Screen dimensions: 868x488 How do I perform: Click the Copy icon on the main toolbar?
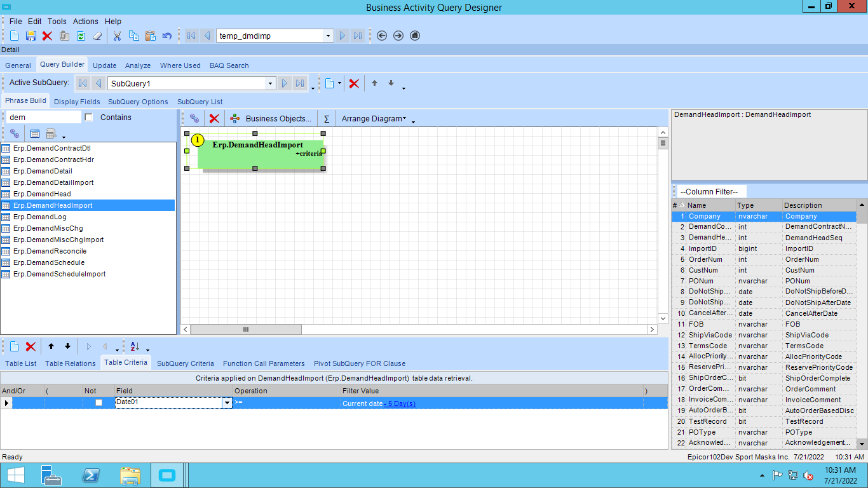tap(133, 36)
